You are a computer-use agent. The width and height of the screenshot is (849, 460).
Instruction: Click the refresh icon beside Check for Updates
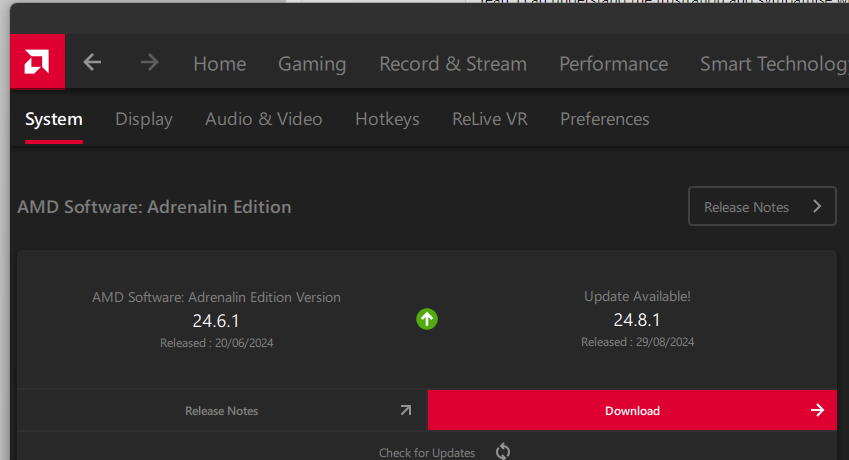click(x=503, y=451)
